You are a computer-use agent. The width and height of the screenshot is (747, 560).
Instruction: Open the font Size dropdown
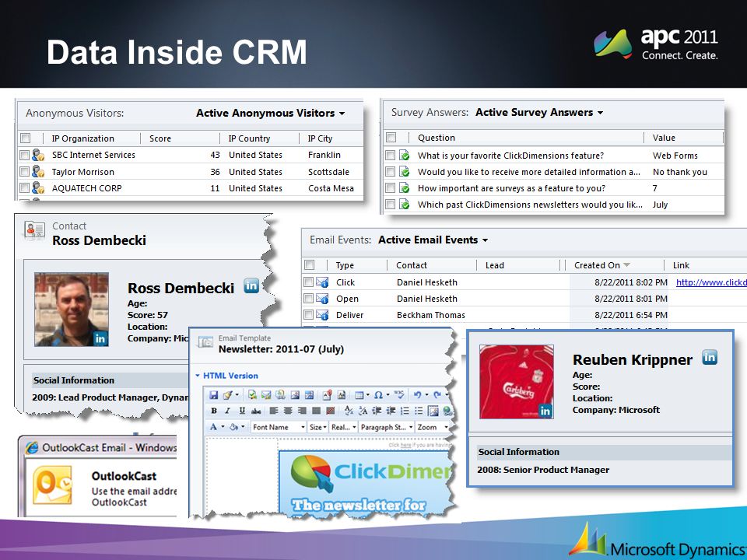(317, 427)
